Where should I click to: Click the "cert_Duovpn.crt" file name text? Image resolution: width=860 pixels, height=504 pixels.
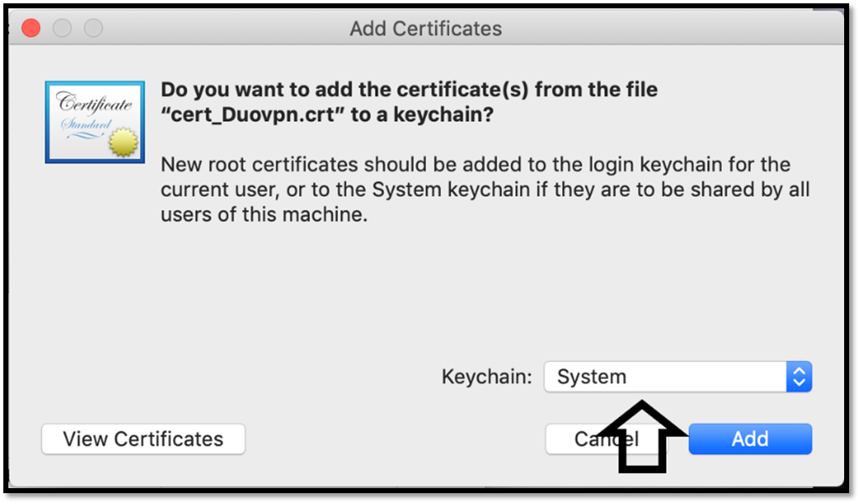[253, 114]
